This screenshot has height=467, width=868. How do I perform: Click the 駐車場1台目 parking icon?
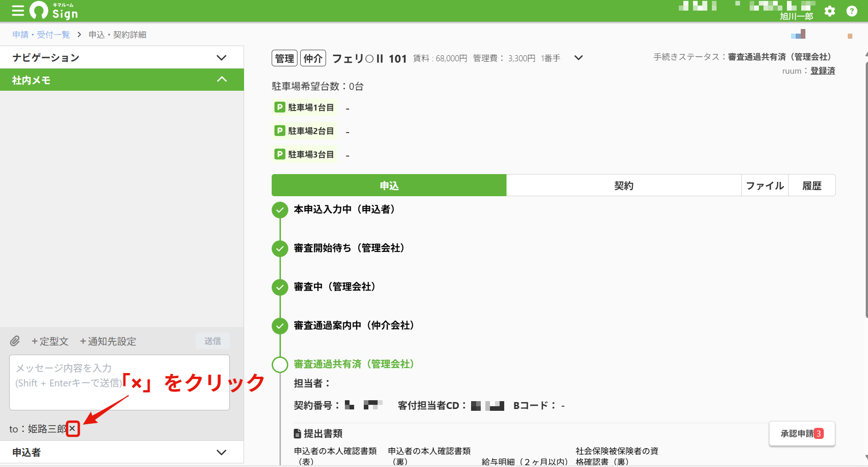click(x=280, y=107)
